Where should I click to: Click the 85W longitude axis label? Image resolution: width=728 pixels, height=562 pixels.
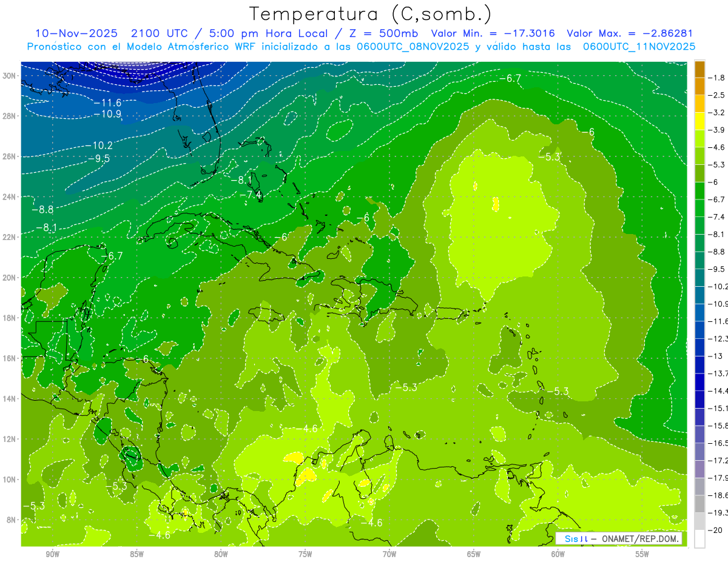137,554
